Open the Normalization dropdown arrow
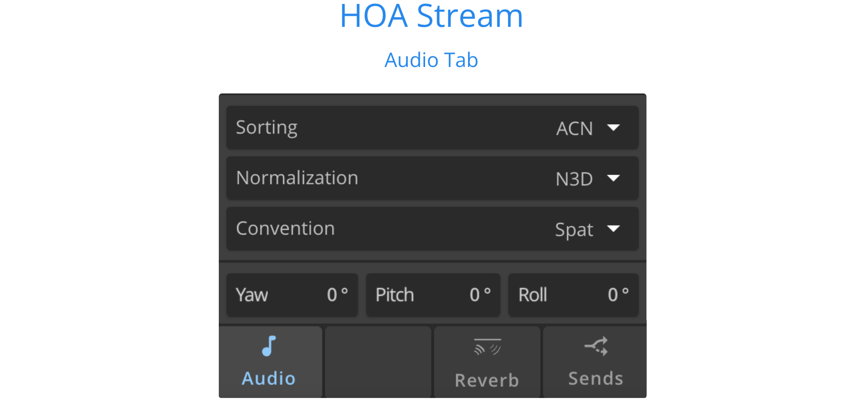868x409 pixels. pos(614,178)
